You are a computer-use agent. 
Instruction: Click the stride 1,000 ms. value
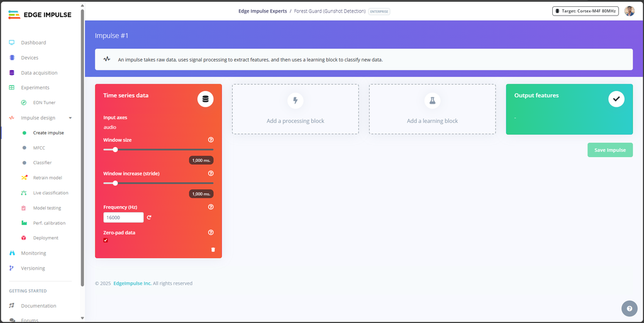(201, 194)
